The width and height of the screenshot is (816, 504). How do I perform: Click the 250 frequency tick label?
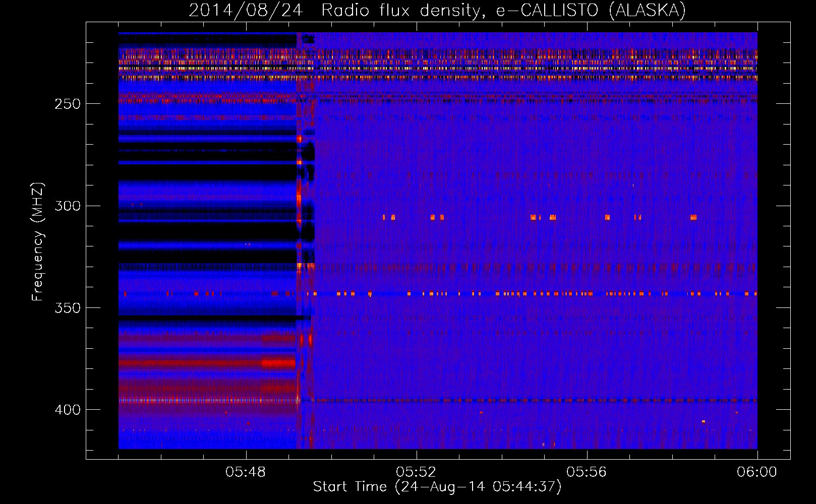68,104
